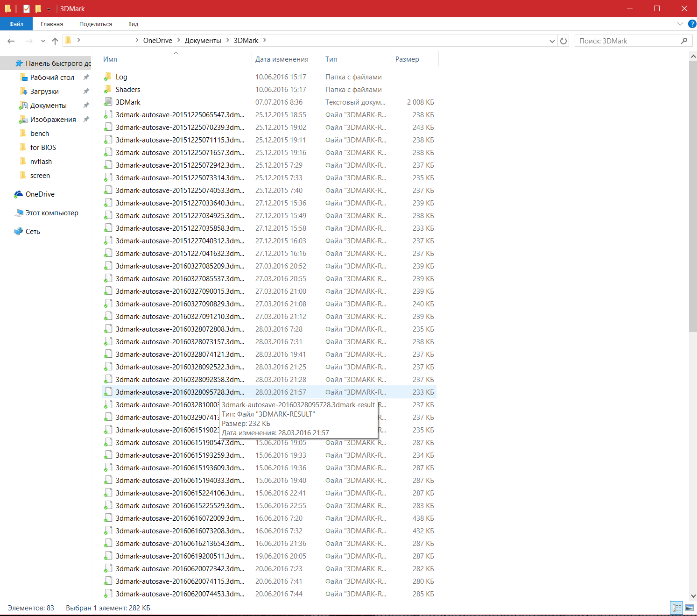Click the chevron right after the address bar folder icon
The height and width of the screenshot is (616, 697).
pos(78,40)
